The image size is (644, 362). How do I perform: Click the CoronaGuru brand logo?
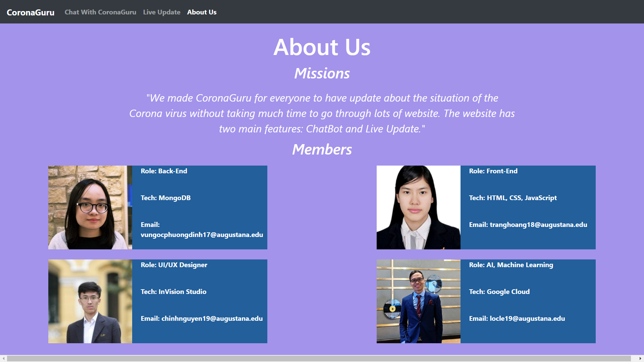point(31,12)
